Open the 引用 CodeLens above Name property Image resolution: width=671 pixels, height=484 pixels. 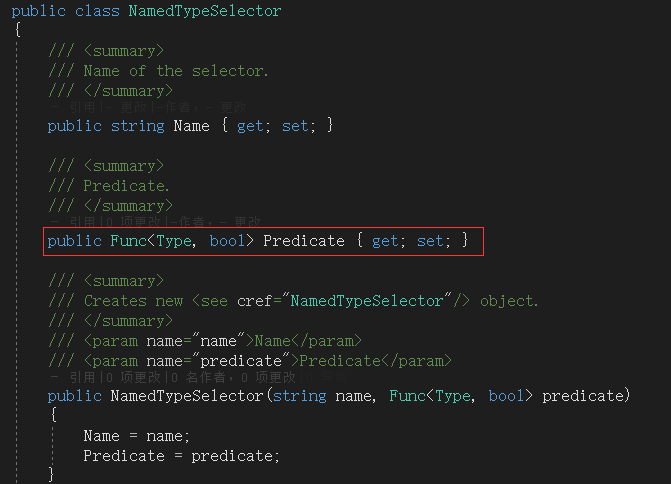tap(82, 107)
